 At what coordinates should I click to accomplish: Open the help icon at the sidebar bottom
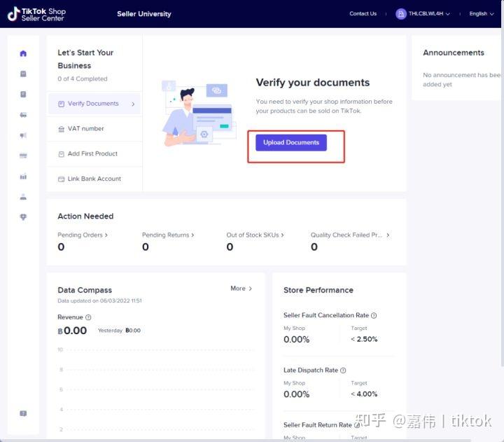23,413
